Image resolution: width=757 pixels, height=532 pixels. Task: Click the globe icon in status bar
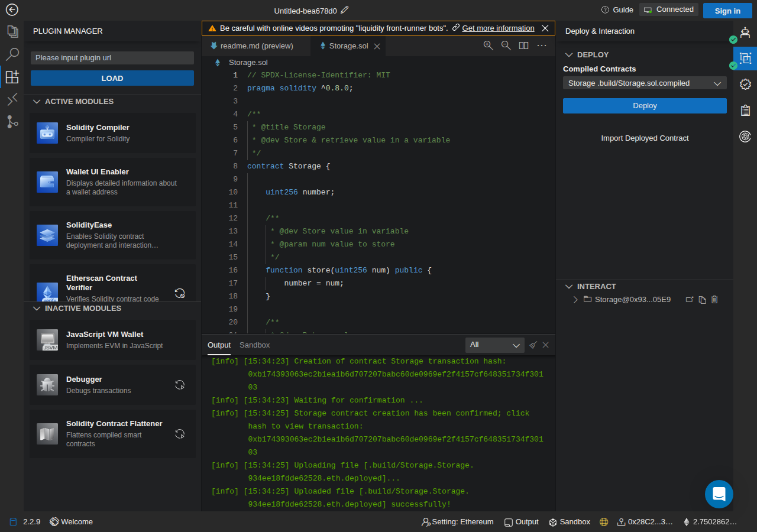[x=604, y=522]
